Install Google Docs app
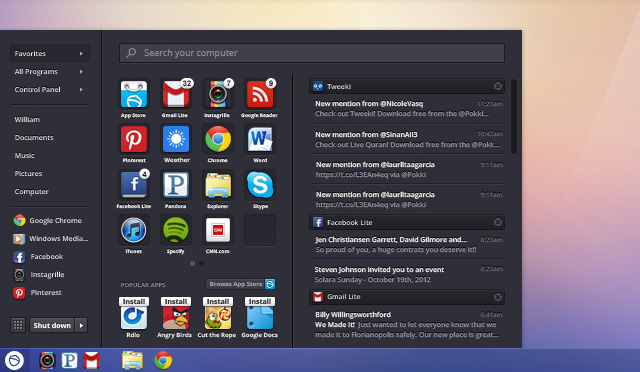This screenshot has height=372, width=640. [x=260, y=301]
